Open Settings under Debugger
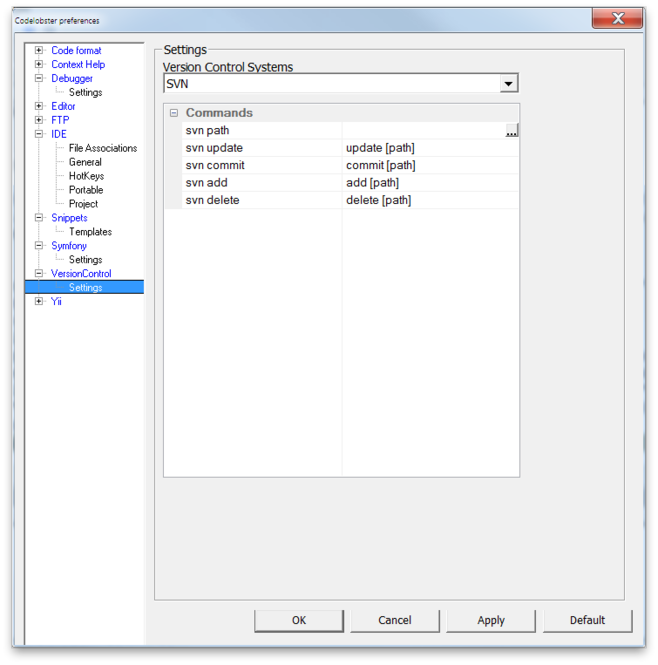Viewport: 658px width, 665px height. (x=85, y=92)
